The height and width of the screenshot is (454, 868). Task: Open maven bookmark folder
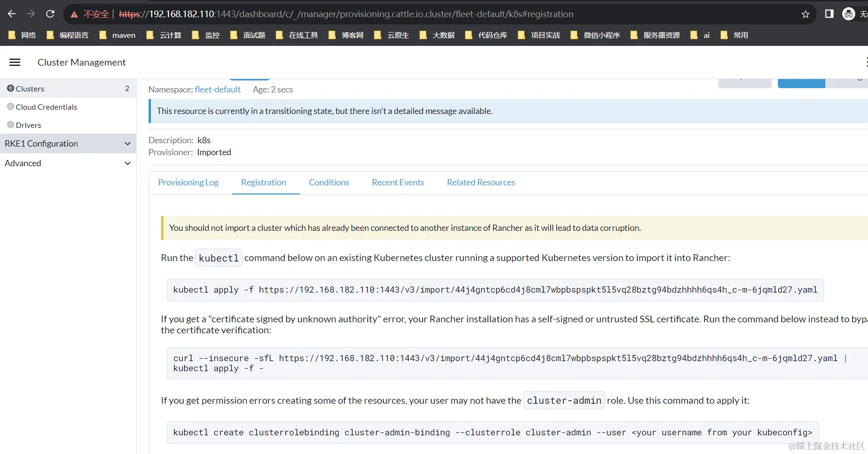point(117,35)
